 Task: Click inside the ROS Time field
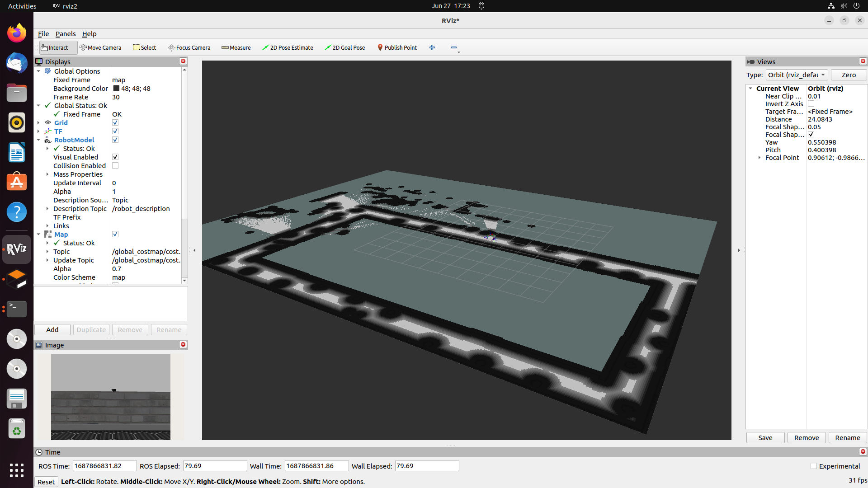(x=104, y=465)
